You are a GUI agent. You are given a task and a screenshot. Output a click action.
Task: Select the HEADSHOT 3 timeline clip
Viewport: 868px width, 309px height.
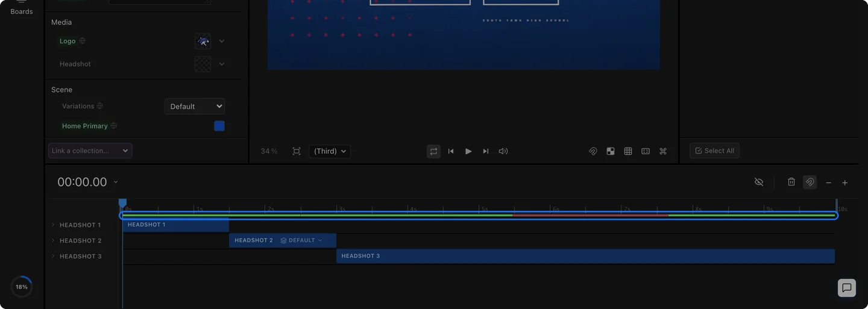[x=585, y=256]
